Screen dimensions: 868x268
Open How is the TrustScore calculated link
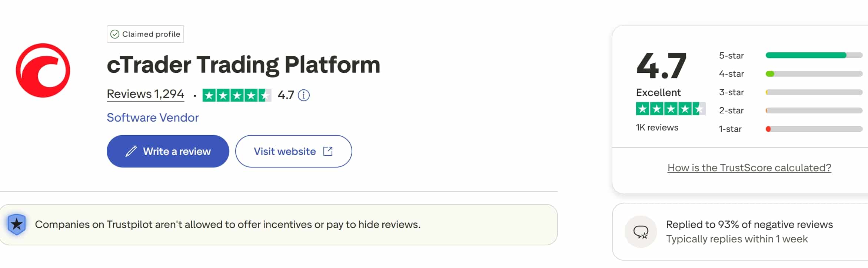(749, 168)
